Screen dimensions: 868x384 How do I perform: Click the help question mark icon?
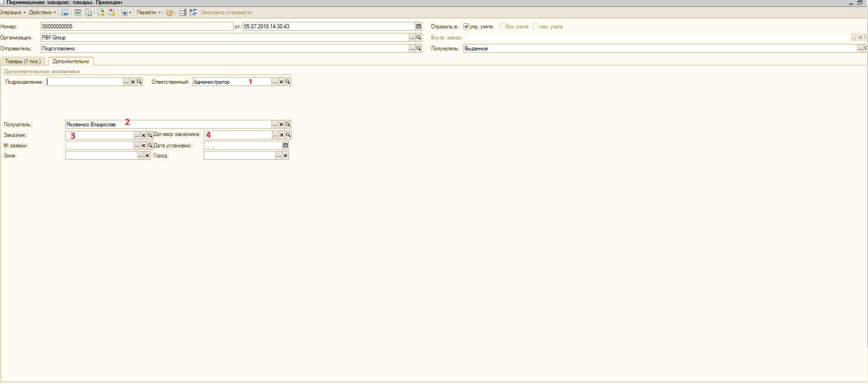[x=170, y=13]
